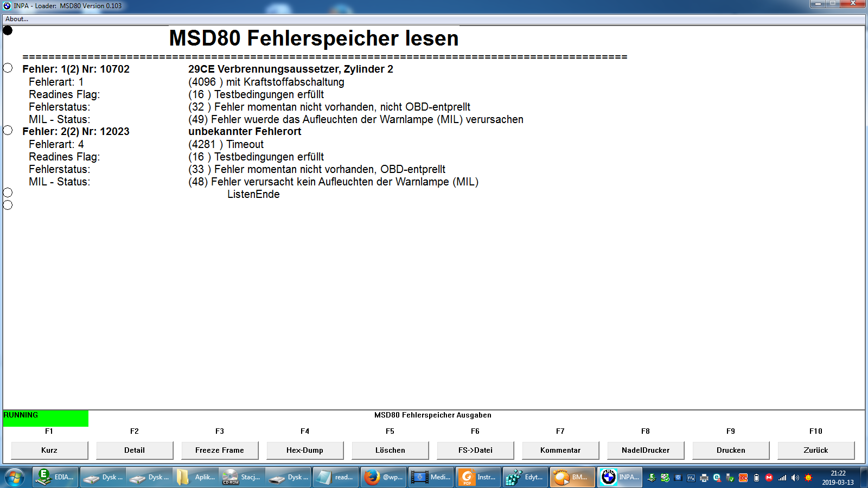Click the printer tray icon

[704, 478]
